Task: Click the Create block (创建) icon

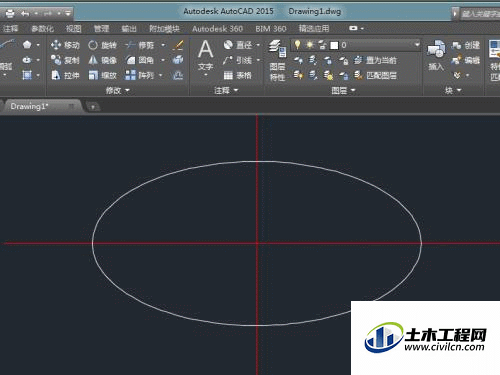Action: [466, 45]
